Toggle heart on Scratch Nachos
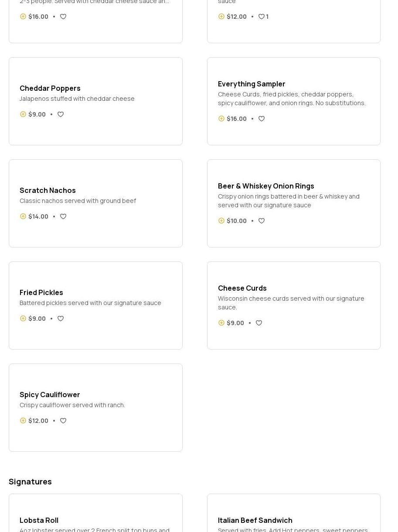Viewport: 398px width, 532px height. [x=63, y=216]
